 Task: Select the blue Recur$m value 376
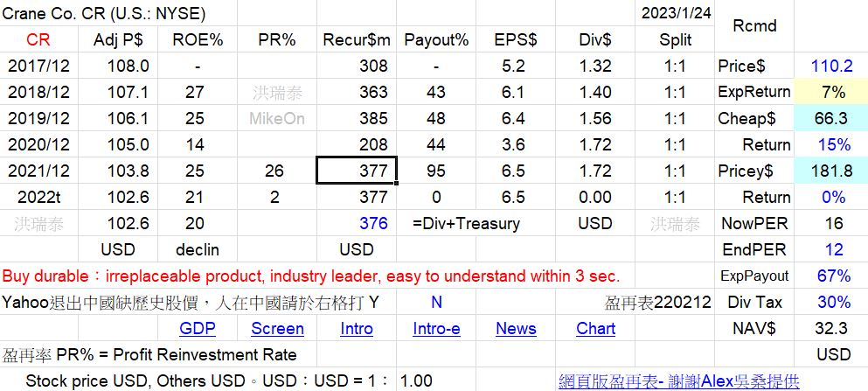[356, 223]
